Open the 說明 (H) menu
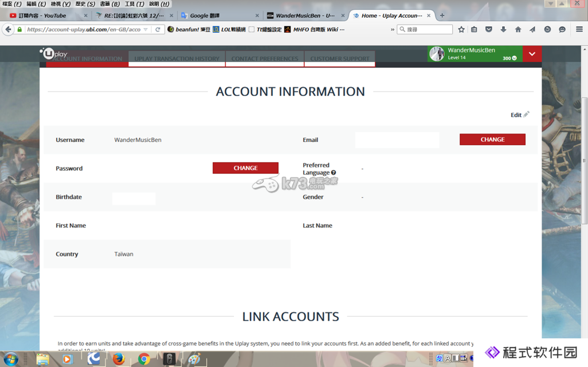The width and height of the screenshot is (588, 367). (159, 4)
